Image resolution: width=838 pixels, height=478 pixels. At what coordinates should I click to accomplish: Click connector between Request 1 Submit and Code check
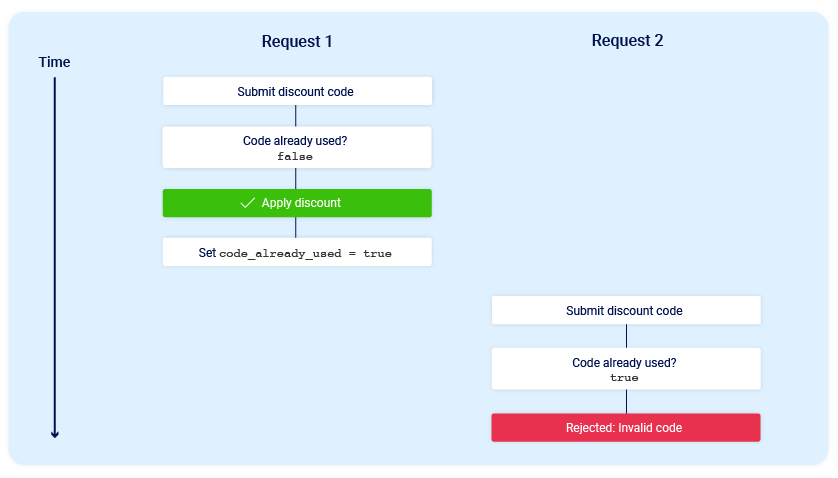(x=296, y=115)
